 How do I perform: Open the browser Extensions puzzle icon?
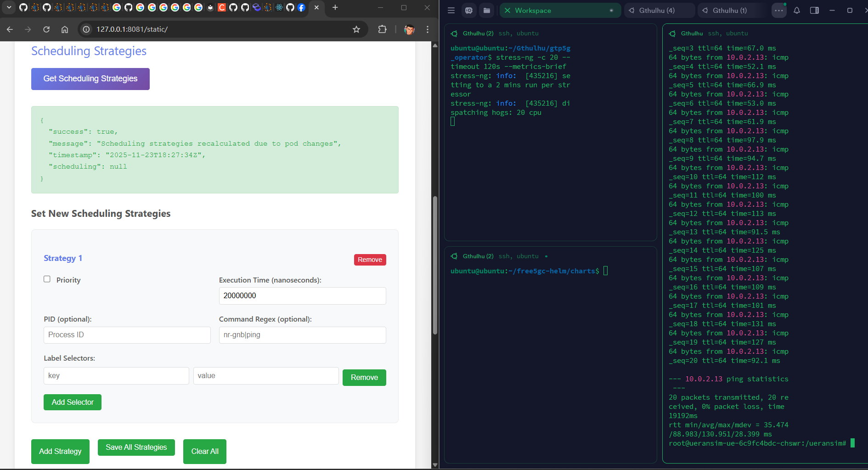pyautogui.click(x=382, y=29)
